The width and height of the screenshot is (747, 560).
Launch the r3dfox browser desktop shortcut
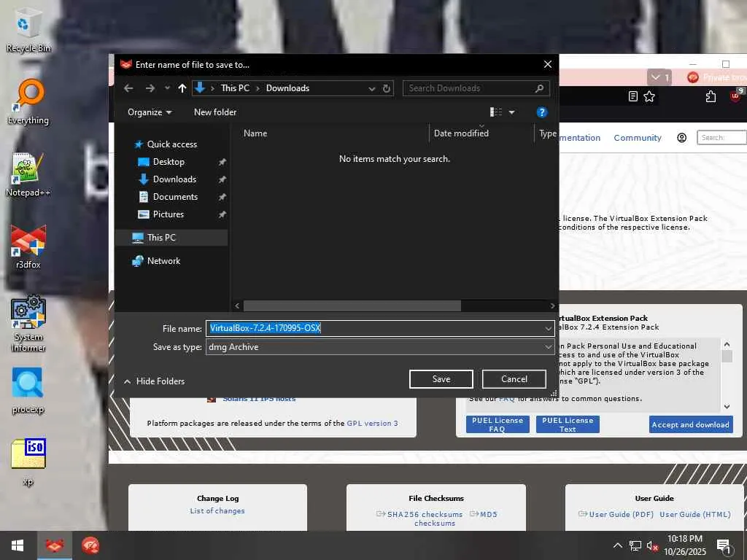click(x=28, y=247)
